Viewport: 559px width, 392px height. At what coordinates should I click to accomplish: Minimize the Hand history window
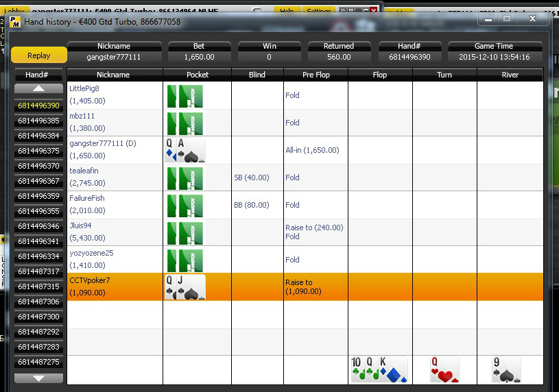(x=488, y=19)
